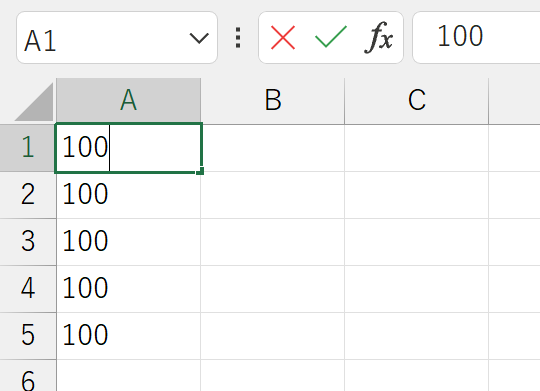Confirm entry with the green checkmark
Screen dimensions: 540x391
tap(331, 37)
